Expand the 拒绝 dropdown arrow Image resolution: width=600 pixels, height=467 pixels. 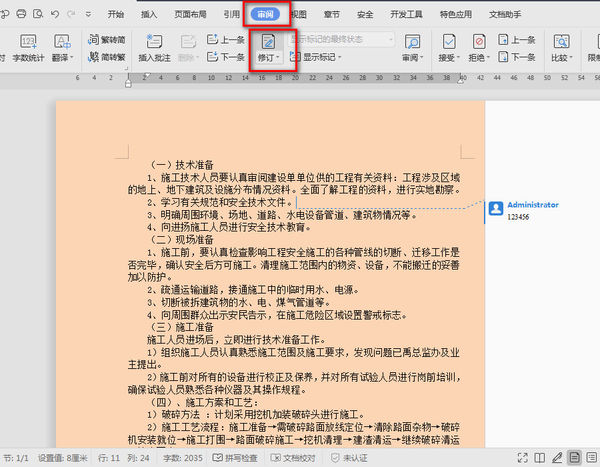[x=488, y=58]
